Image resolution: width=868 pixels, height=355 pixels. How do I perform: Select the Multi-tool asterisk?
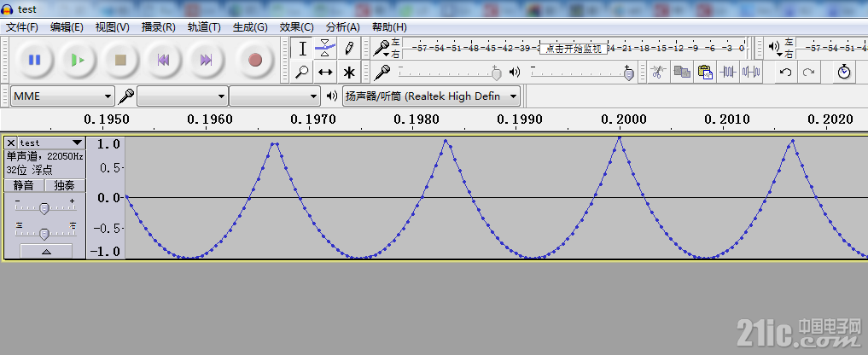click(349, 72)
